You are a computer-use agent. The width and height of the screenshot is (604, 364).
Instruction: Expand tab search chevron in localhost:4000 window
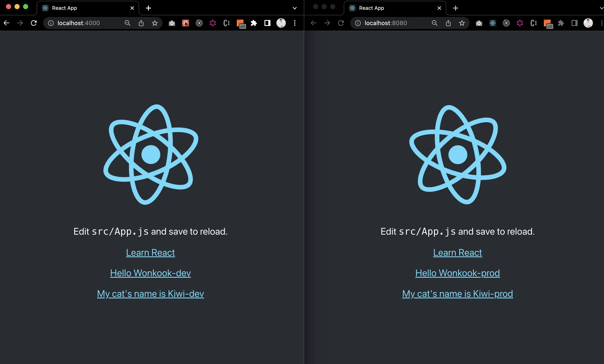click(x=295, y=8)
